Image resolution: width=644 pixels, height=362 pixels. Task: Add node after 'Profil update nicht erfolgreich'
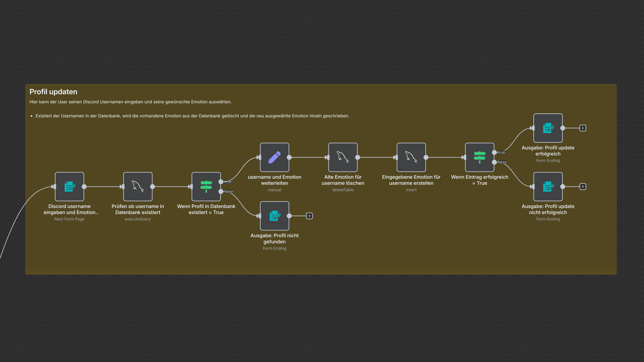(x=583, y=186)
